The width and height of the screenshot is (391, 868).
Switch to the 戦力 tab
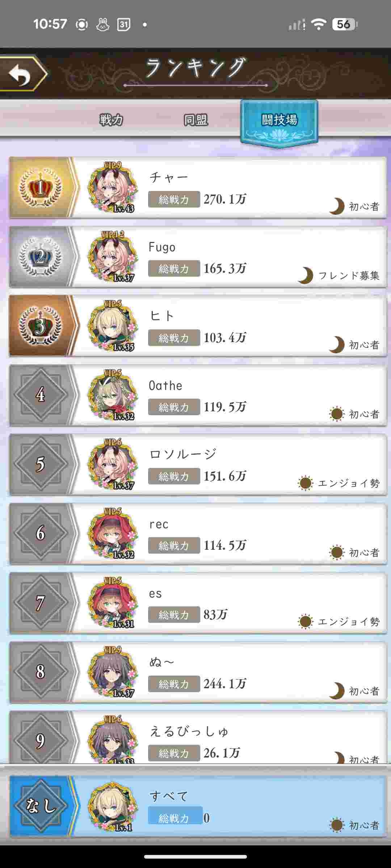click(112, 119)
